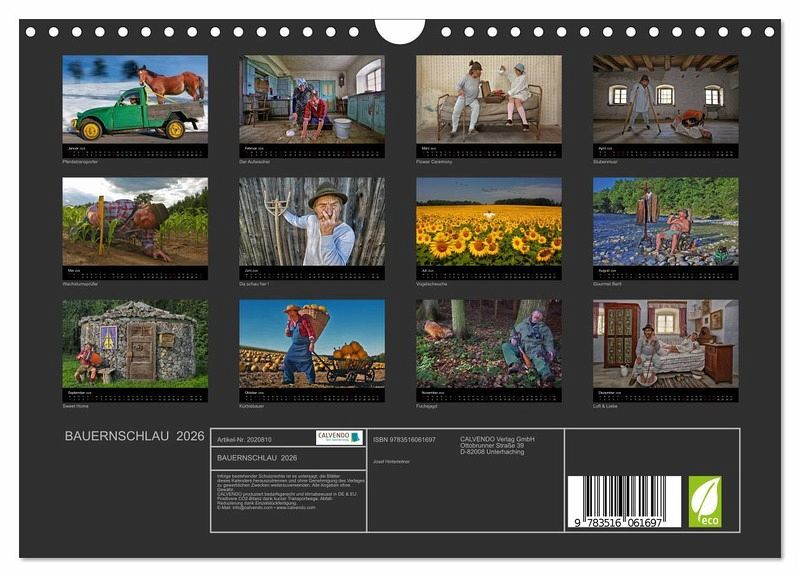The width and height of the screenshot is (800, 577).
Task: Select the February 'Der Aufwischer' kitchen photo
Action: (312, 99)
